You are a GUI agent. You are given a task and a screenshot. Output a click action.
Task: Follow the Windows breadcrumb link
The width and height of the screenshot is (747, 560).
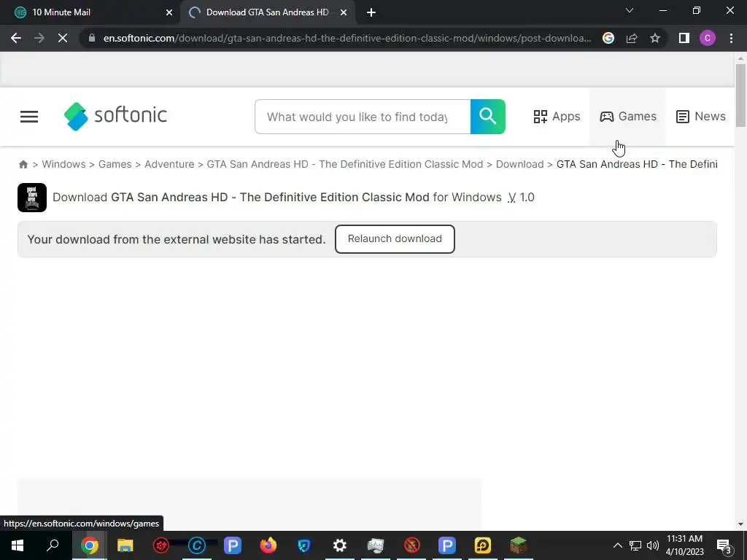64,164
